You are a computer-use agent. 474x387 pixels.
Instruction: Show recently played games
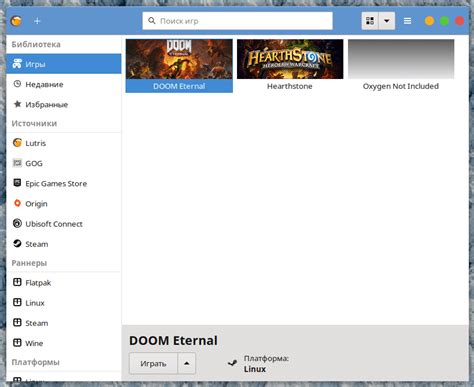64,84
